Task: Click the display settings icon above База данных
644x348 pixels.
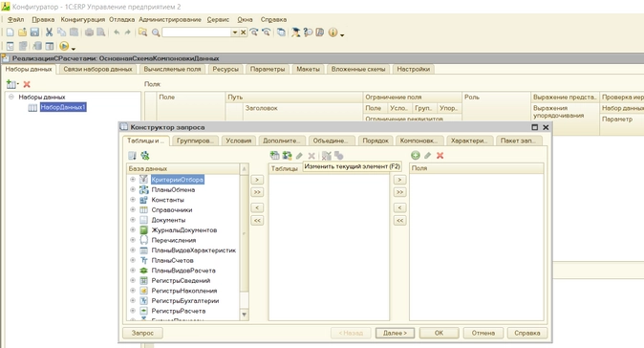Action: pos(132,155)
